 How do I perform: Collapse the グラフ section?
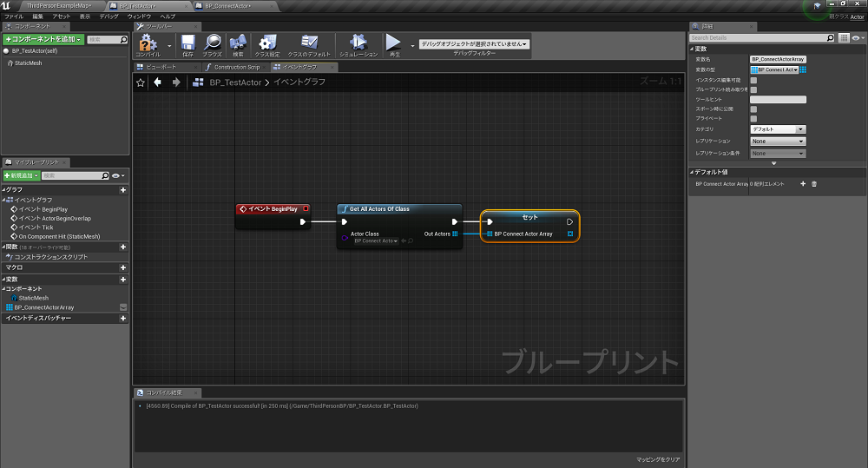coord(3,190)
